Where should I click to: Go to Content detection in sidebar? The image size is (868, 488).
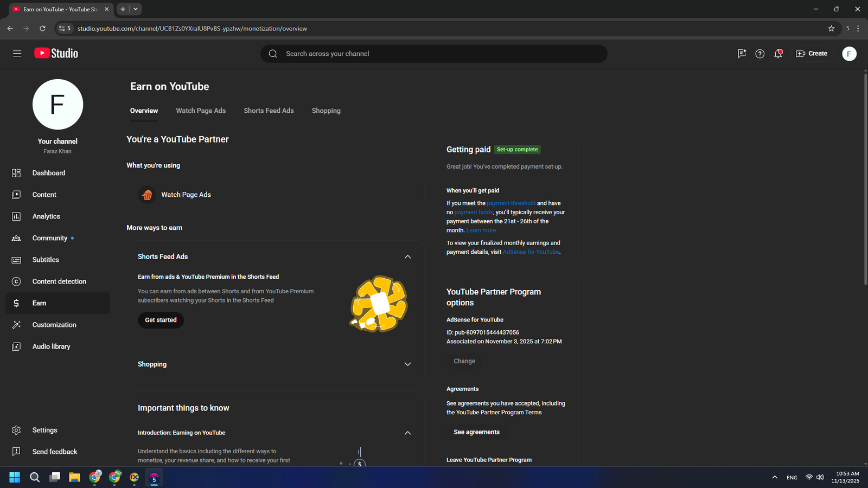pyautogui.click(x=59, y=281)
